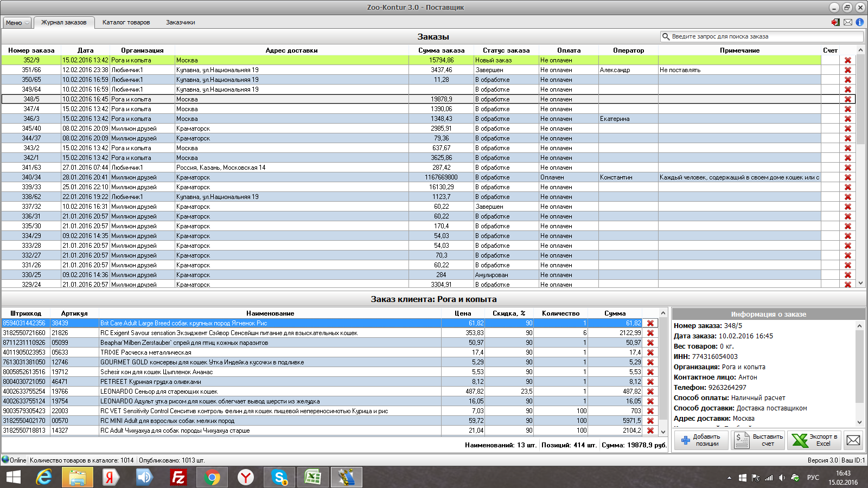Screen dimensions: 868x488
Task: Open Yandex browser with red Y icon
Action: (x=246, y=477)
